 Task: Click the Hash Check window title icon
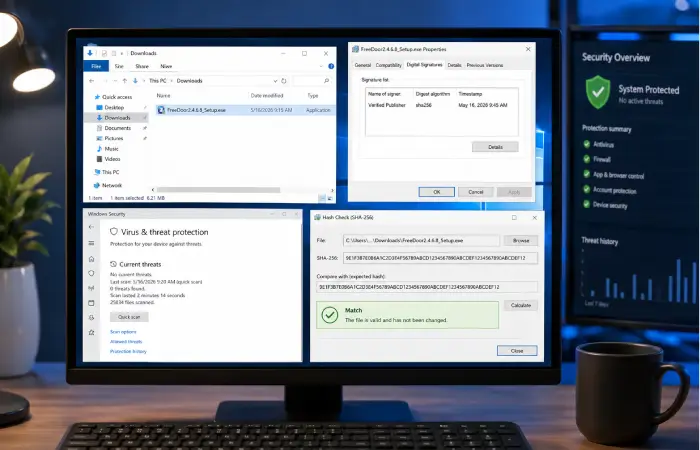(x=317, y=217)
